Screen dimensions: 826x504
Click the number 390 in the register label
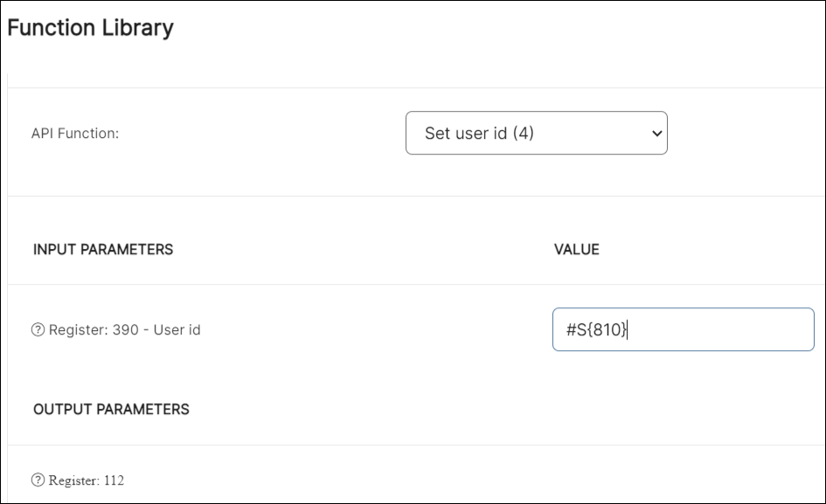[125, 330]
